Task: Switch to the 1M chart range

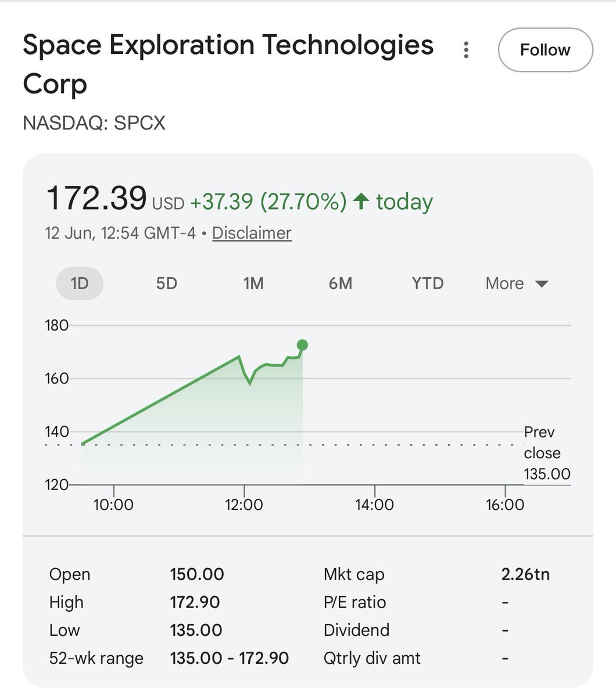Action: [x=253, y=283]
